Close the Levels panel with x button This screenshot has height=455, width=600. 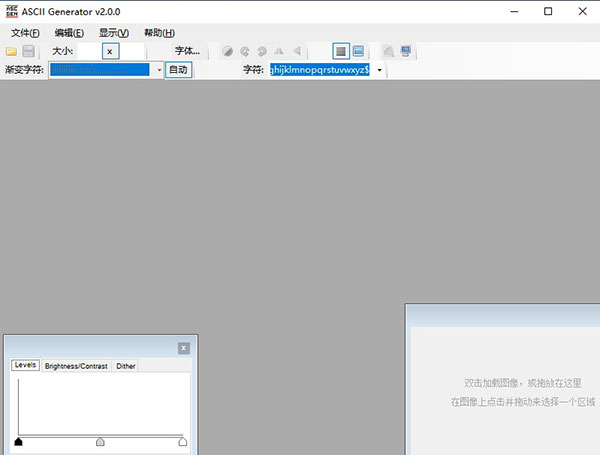(x=183, y=348)
